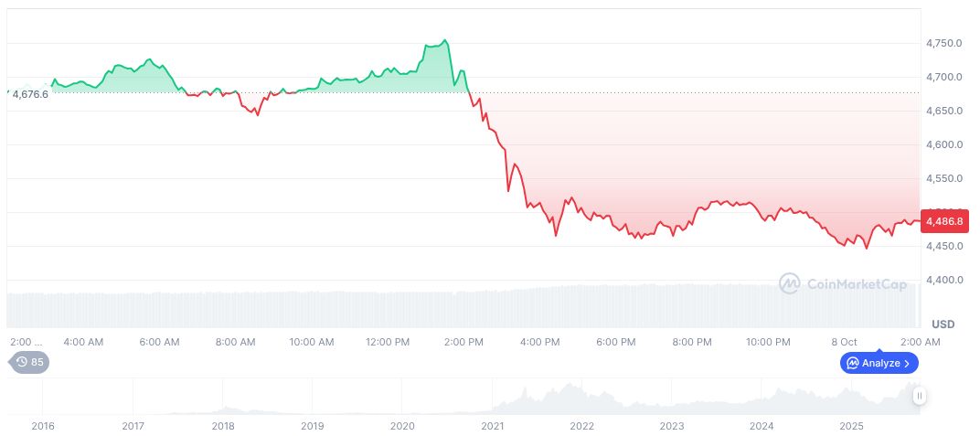Click the 8:00 AM time axis label
The height and width of the screenshot is (436, 980).
[x=235, y=342]
